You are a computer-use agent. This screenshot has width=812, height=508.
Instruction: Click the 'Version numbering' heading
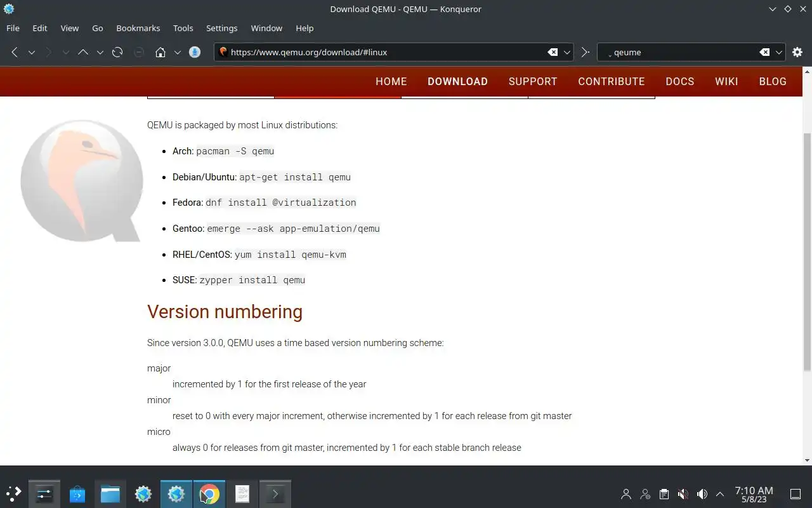pos(225,312)
